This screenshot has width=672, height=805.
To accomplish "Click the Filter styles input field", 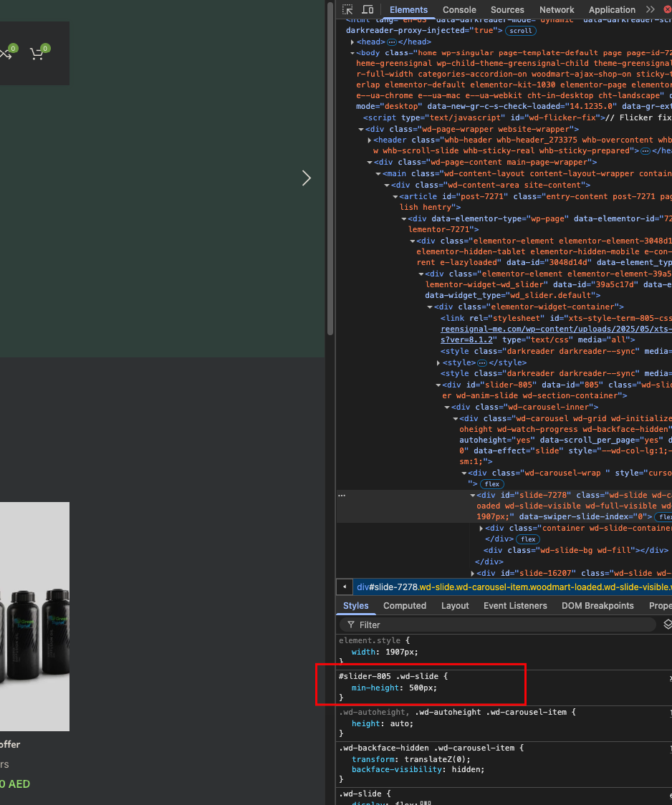I will (498, 625).
